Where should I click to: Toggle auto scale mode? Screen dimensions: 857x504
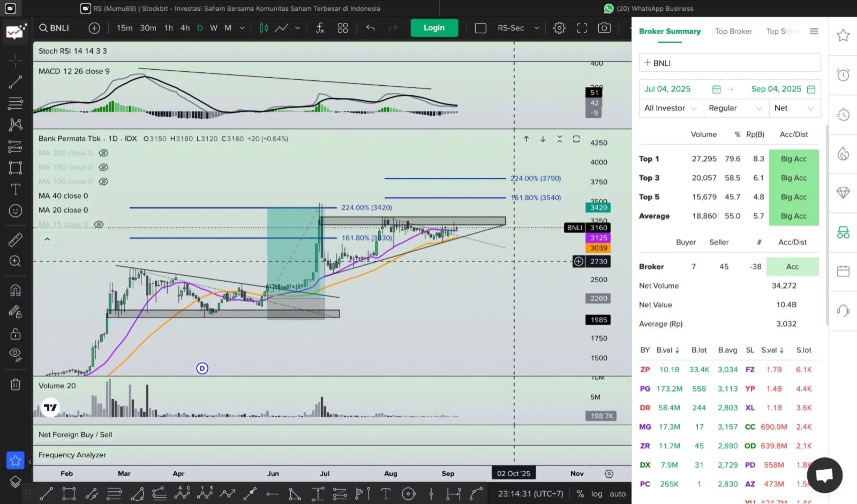click(618, 494)
